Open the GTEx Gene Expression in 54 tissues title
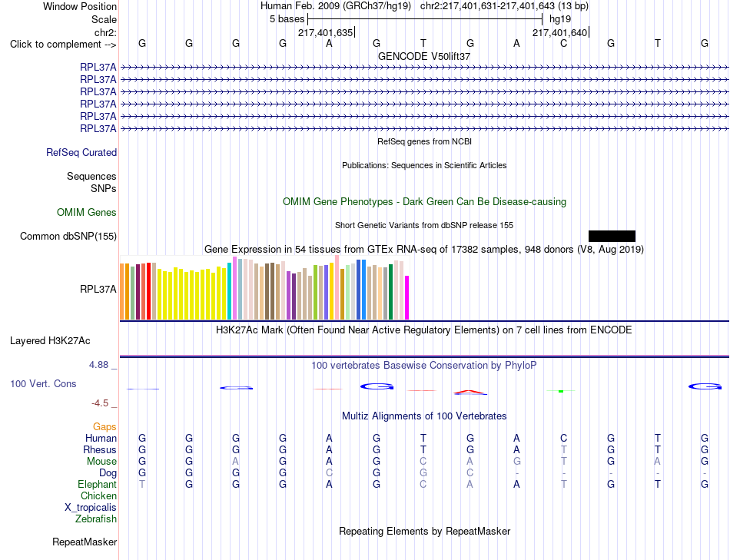 tap(424, 250)
